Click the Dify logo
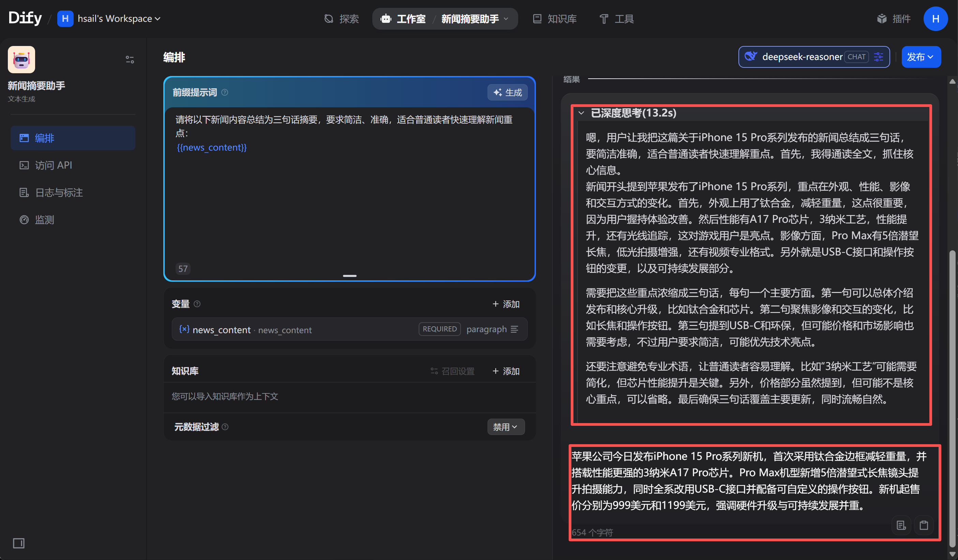The width and height of the screenshot is (958, 560). point(25,18)
